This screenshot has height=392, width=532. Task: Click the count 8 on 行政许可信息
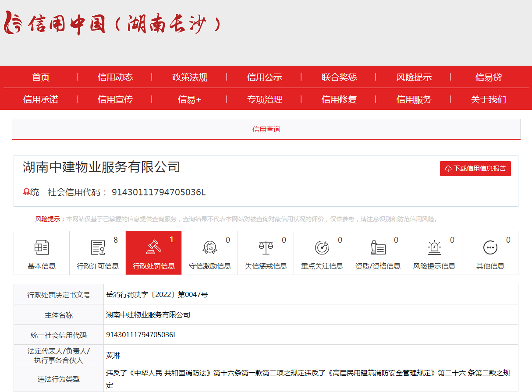[x=116, y=240]
